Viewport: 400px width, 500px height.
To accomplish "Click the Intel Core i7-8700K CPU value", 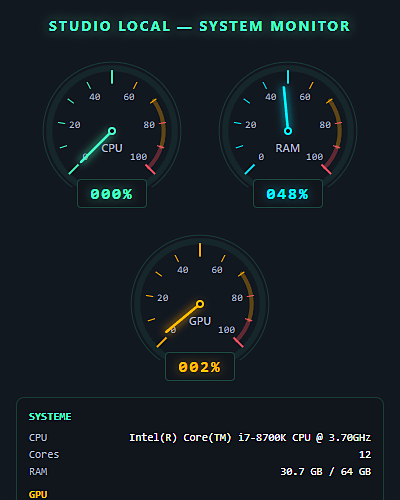I will (x=250, y=437).
